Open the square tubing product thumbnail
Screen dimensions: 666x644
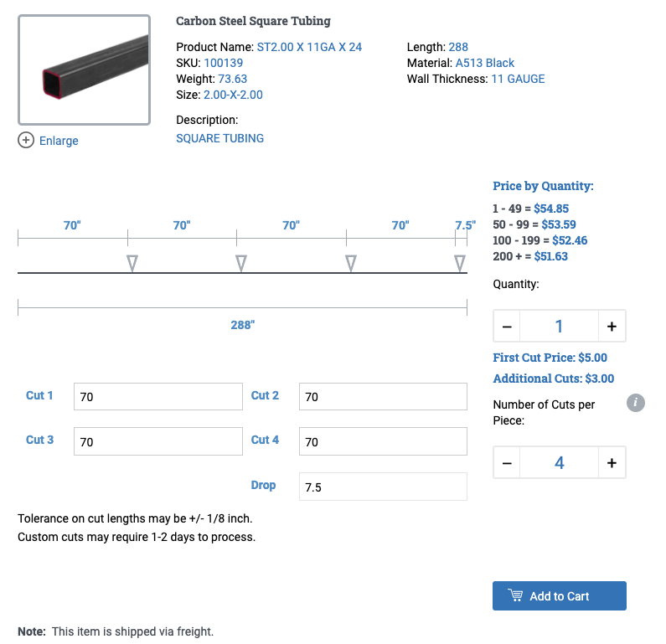pyautogui.click(x=84, y=70)
